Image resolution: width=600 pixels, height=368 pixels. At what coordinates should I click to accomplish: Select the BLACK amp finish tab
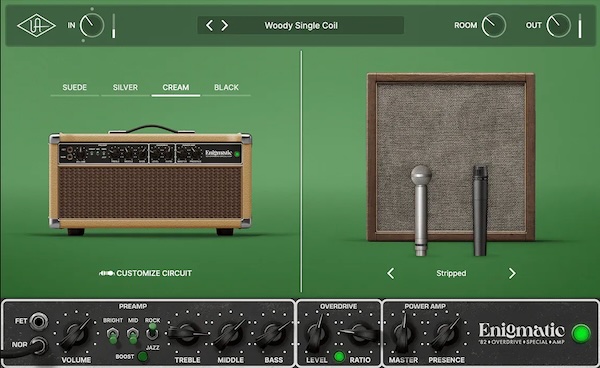tap(226, 88)
